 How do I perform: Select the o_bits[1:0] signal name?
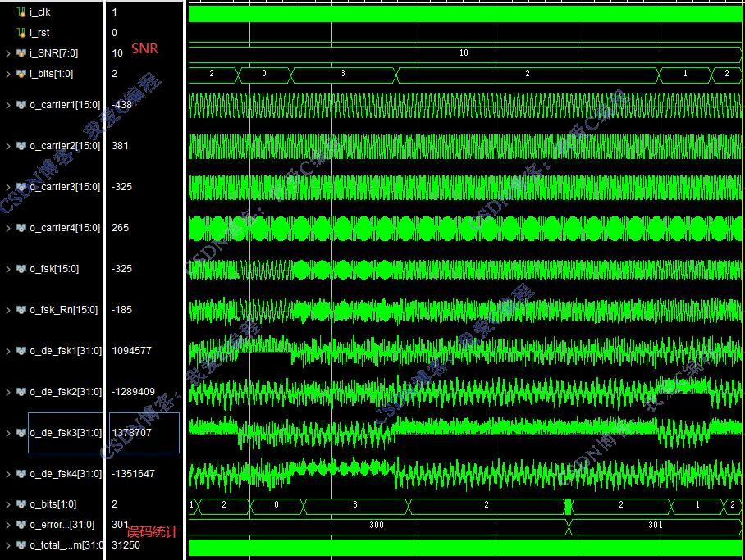pos(53,504)
